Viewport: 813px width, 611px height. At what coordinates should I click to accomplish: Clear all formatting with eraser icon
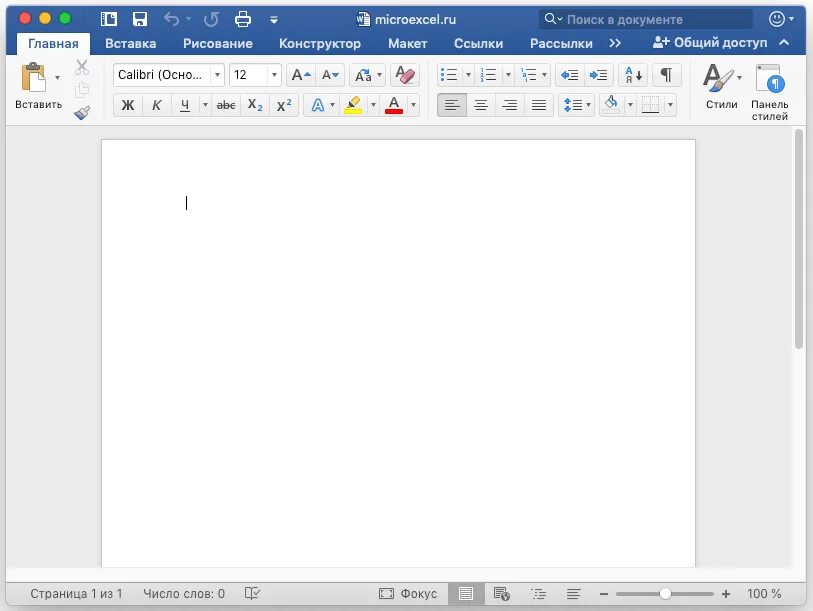[x=404, y=75]
